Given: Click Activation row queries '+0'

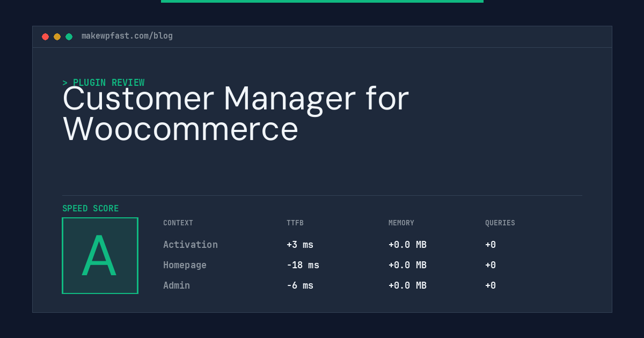Looking at the screenshot, I should point(491,245).
